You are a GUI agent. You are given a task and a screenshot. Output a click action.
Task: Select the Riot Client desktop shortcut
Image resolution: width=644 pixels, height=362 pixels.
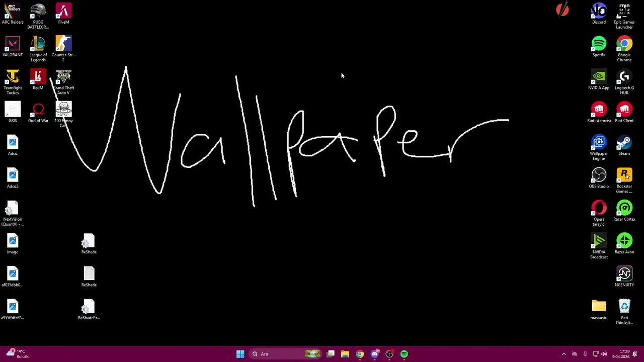[624, 112]
